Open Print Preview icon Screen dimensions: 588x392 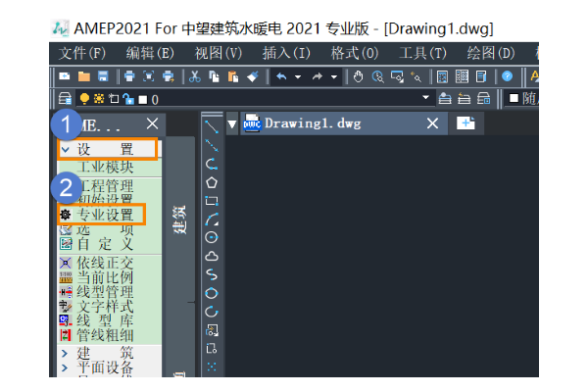(149, 76)
